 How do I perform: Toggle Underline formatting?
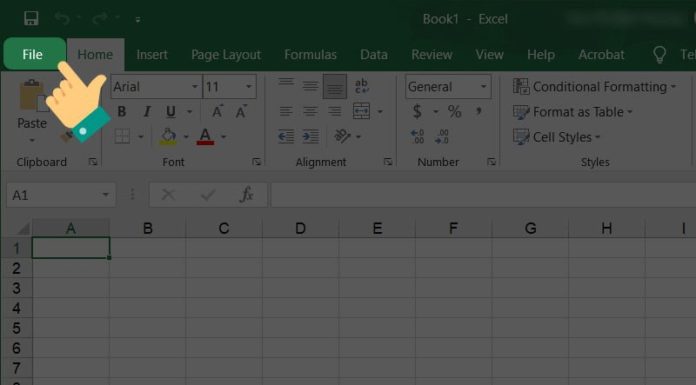171,111
